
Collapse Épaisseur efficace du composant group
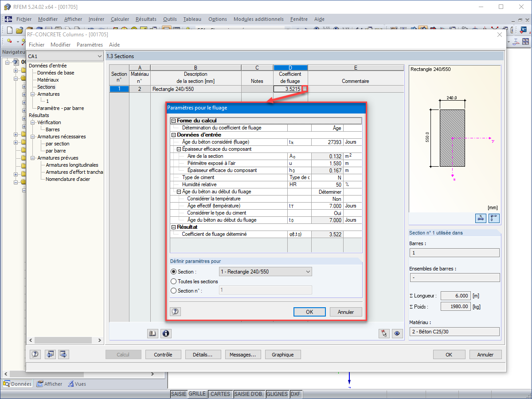click(x=179, y=149)
